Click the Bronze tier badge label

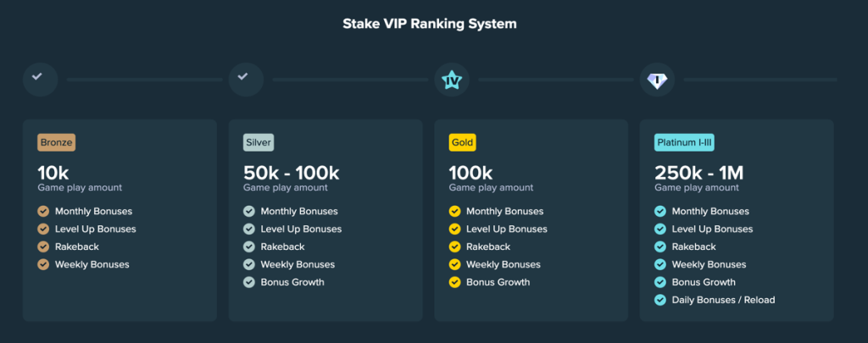point(57,142)
